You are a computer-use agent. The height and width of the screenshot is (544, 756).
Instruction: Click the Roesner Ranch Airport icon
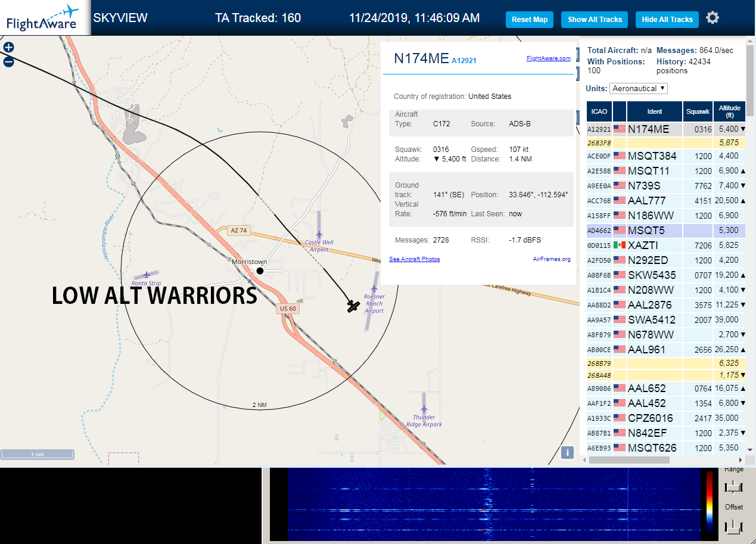374,289
